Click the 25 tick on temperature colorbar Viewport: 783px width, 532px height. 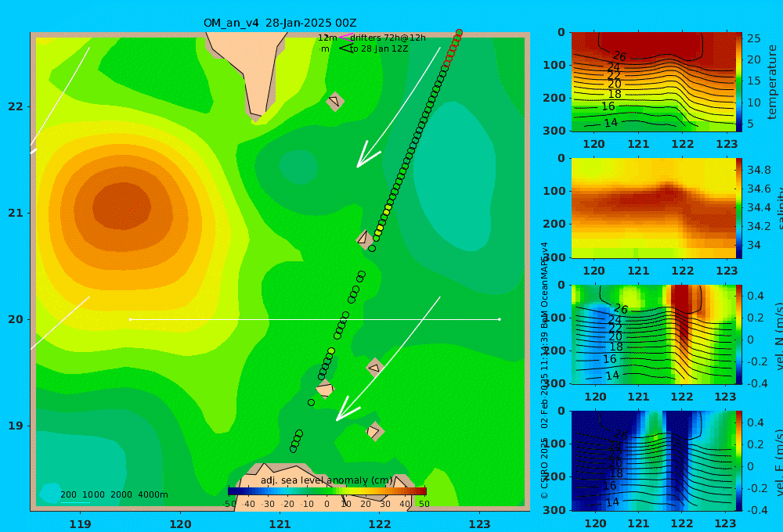tap(753, 38)
